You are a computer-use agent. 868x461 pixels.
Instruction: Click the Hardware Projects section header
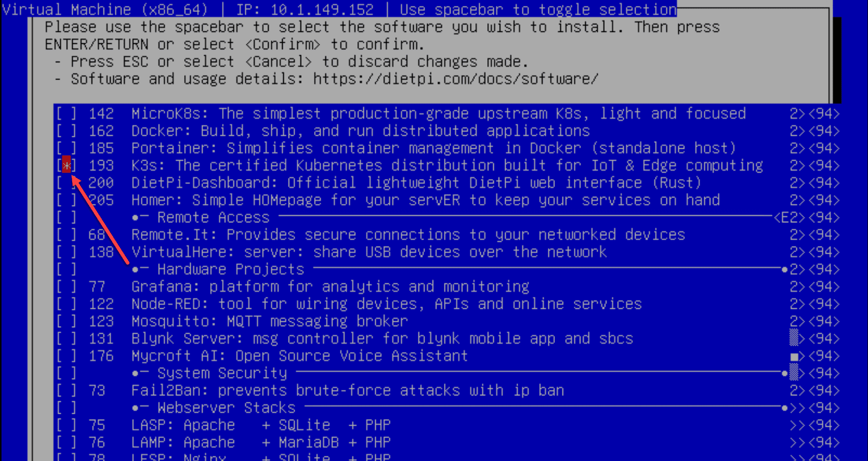point(230,270)
